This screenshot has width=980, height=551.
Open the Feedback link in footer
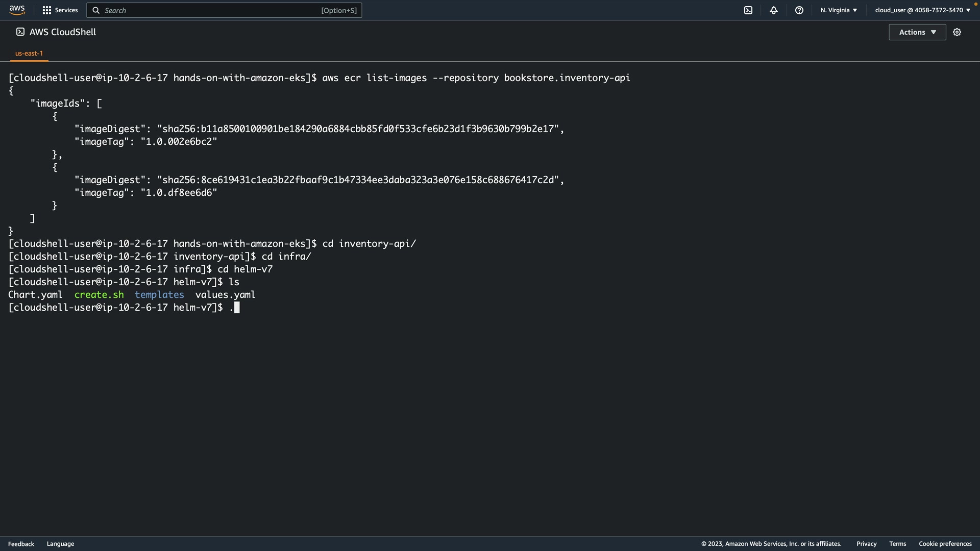21,544
